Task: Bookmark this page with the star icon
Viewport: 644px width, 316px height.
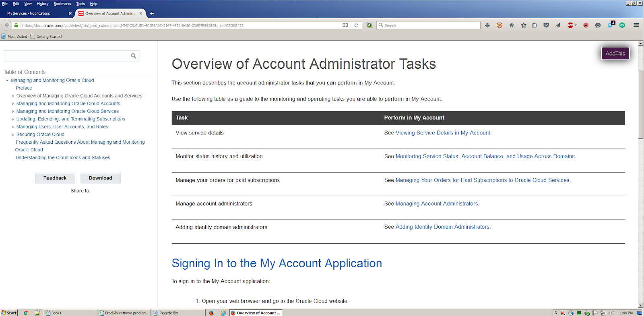Action: click(524, 25)
